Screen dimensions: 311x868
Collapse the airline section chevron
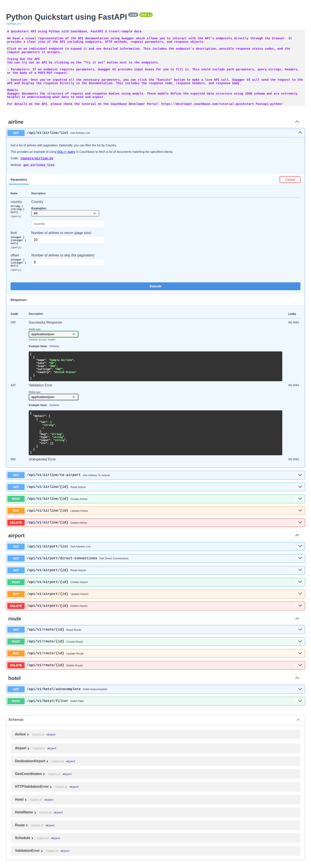tap(297, 122)
